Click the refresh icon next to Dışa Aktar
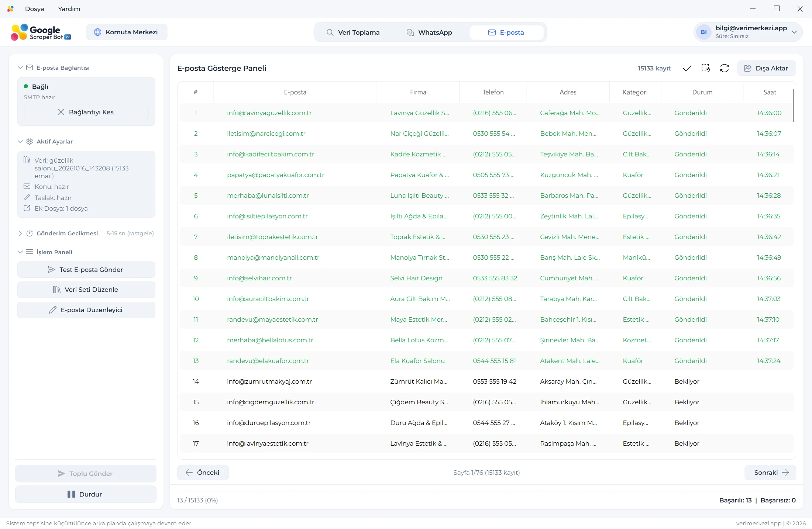This screenshot has width=812, height=529. point(725,68)
